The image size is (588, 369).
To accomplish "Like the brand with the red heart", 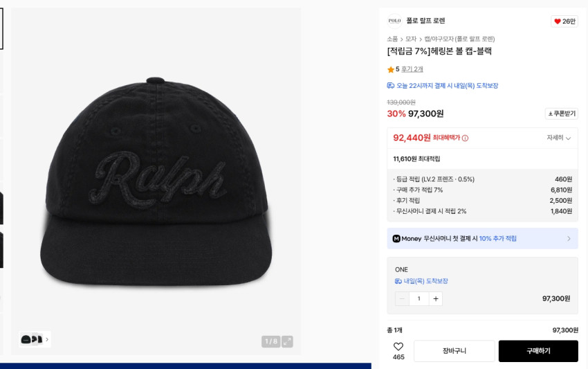I will point(558,21).
